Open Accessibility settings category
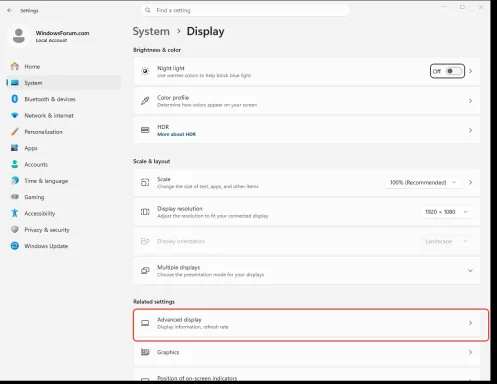The height and width of the screenshot is (384, 497). click(64, 213)
